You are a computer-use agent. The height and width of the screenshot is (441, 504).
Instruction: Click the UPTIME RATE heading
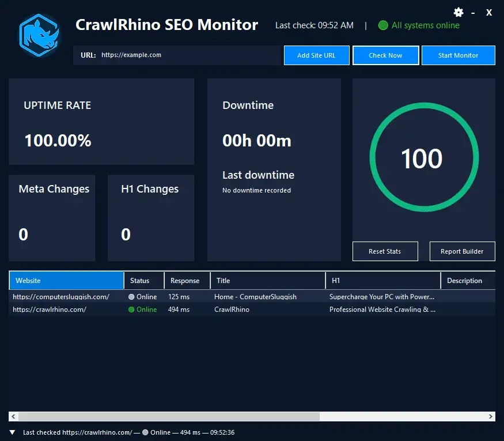(58, 105)
